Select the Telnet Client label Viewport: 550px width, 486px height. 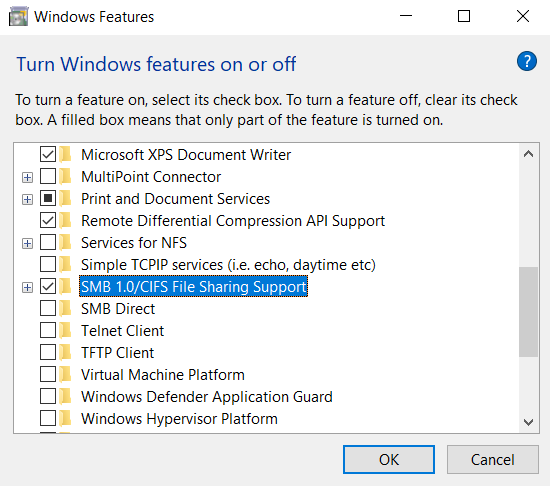tap(122, 331)
